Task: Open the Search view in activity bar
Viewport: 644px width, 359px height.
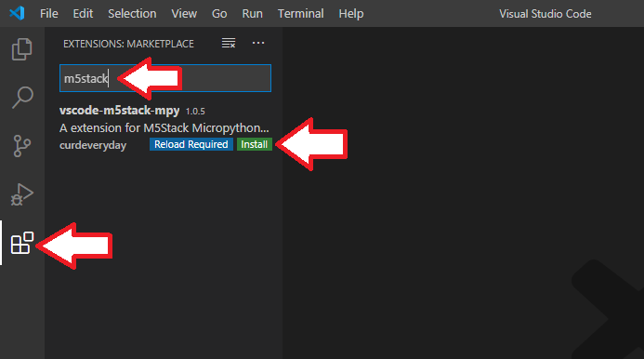Action: click(x=22, y=98)
